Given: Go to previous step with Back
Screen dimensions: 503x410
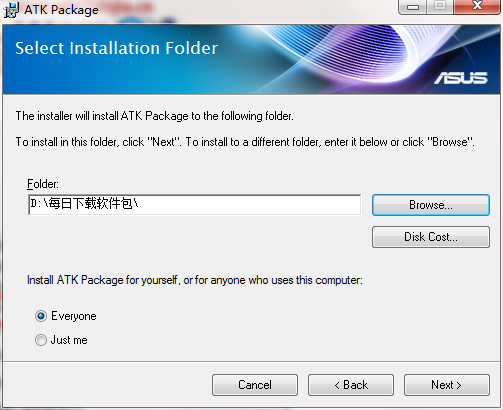Looking at the screenshot, I should tap(351, 385).
